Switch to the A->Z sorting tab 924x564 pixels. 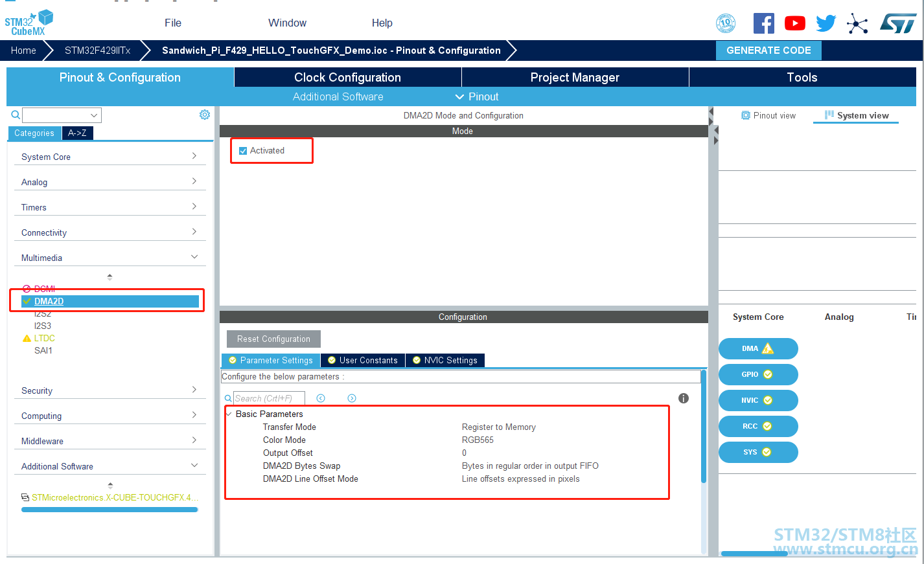click(77, 133)
